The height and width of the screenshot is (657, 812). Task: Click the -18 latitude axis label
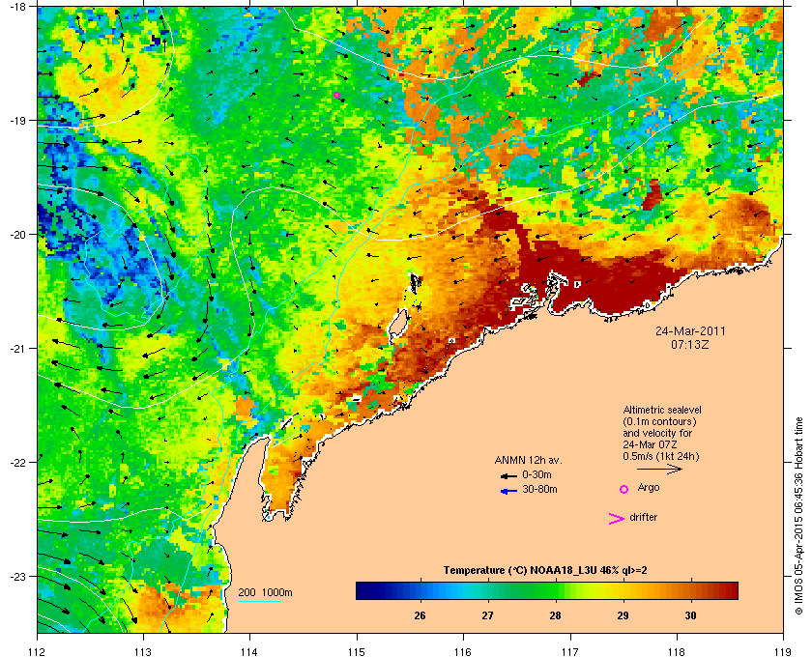[x=18, y=7]
